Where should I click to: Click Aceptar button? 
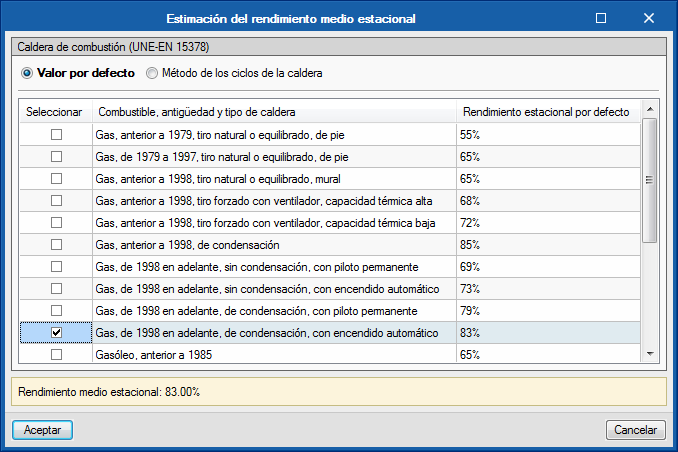click(x=42, y=430)
